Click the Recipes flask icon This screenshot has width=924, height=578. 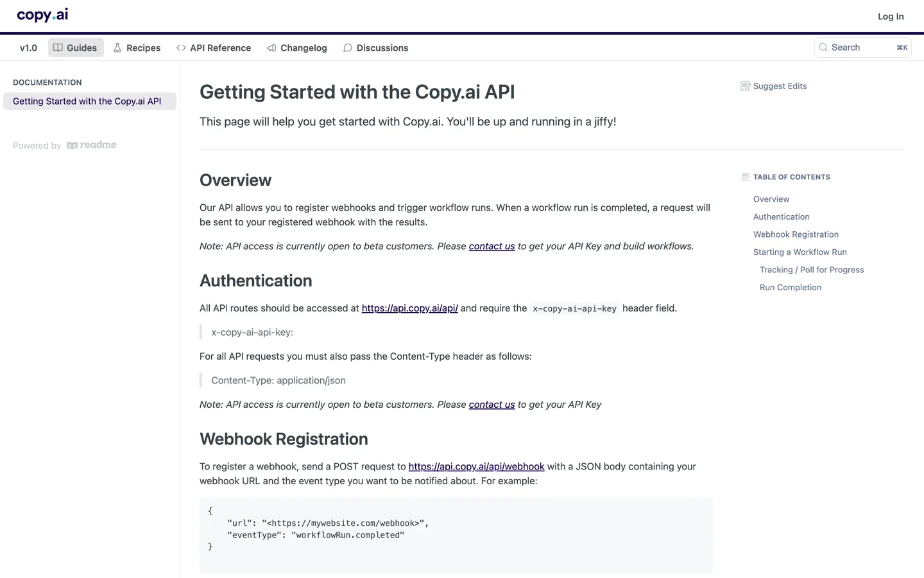(117, 48)
